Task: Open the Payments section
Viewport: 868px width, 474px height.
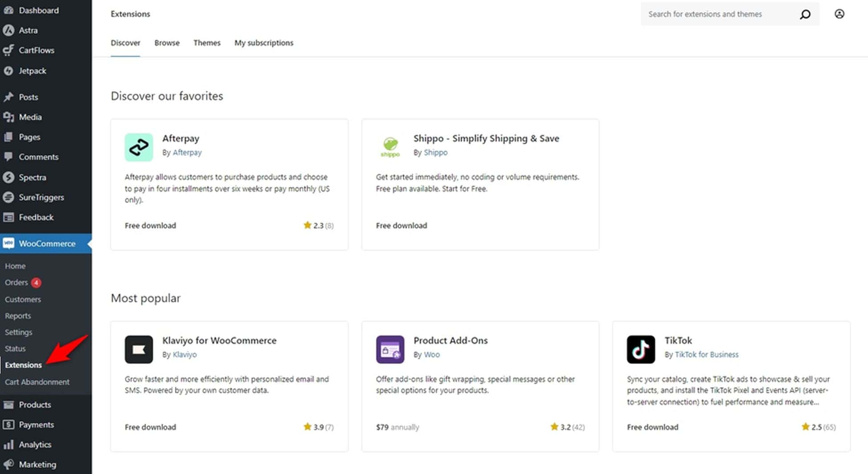Action: click(x=36, y=425)
